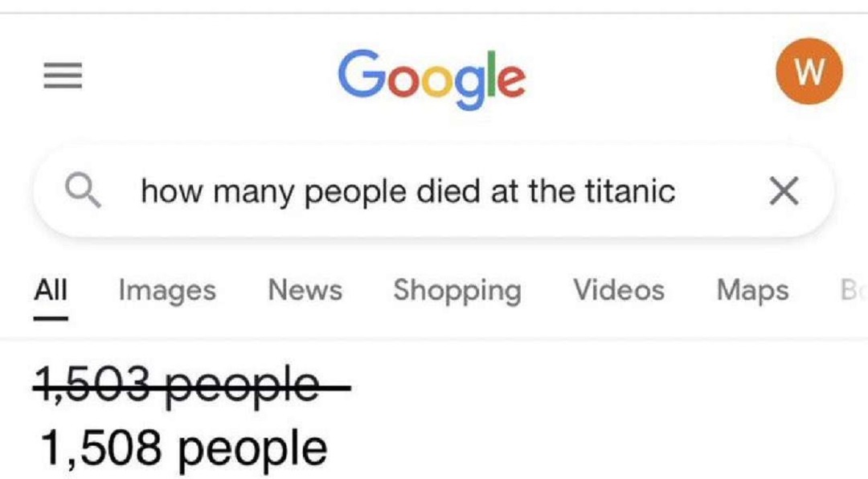Open the orange W account avatar
The image size is (868, 479).
[x=809, y=72]
